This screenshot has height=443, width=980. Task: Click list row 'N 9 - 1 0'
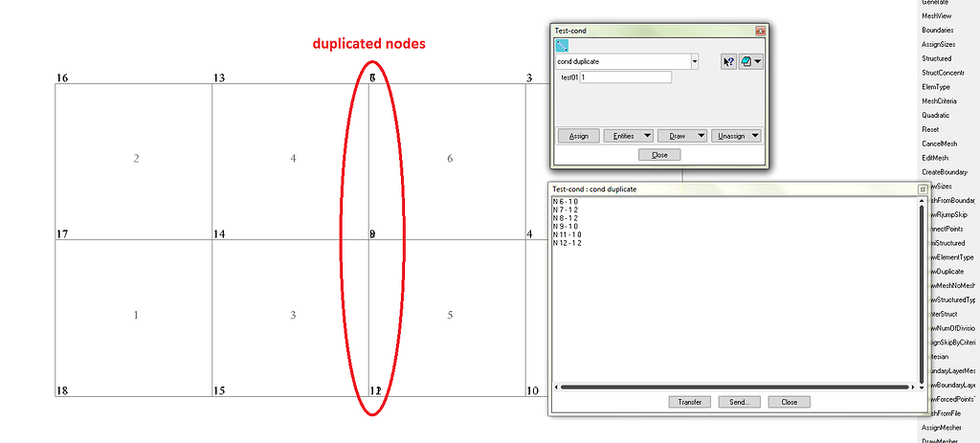click(565, 226)
